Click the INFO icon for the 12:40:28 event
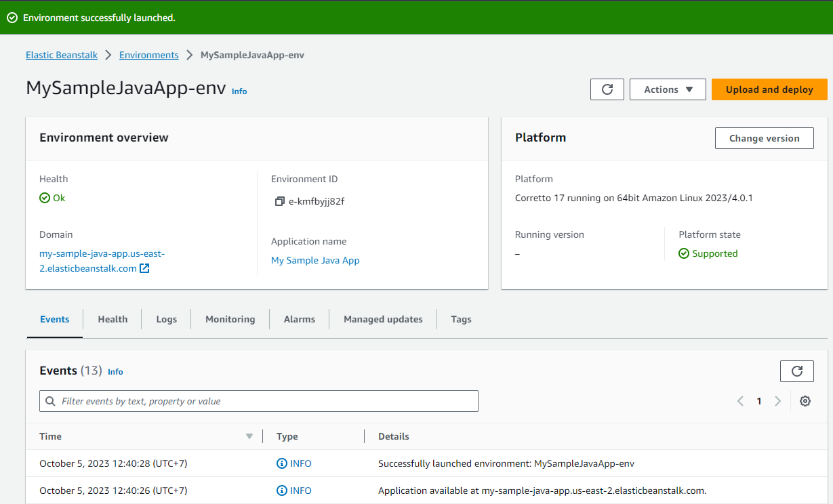This screenshot has width=833, height=504. [282, 463]
